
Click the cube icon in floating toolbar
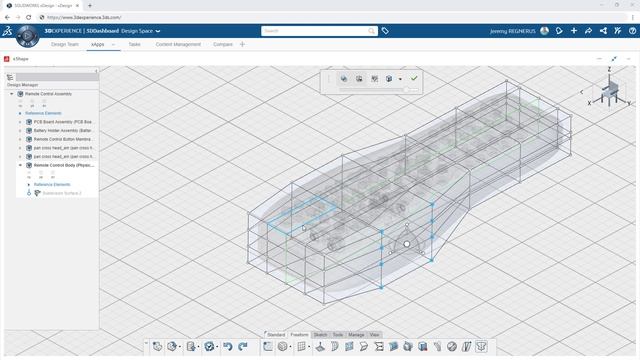pos(389,79)
